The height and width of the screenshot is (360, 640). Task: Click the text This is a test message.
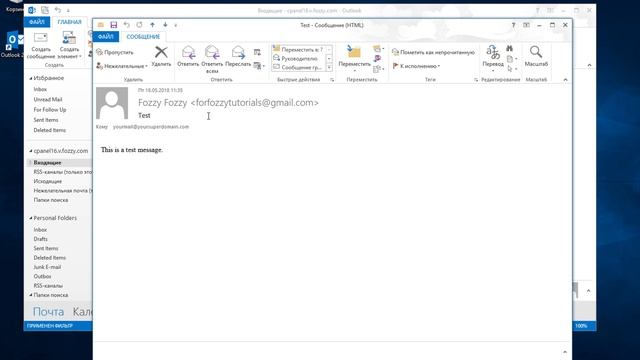point(131,150)
